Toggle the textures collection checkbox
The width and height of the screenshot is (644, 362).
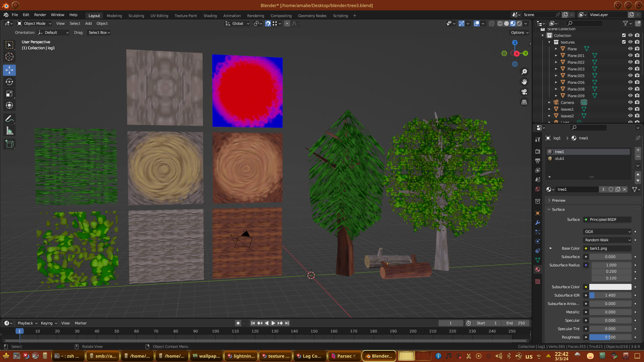(x=624, y=42)
